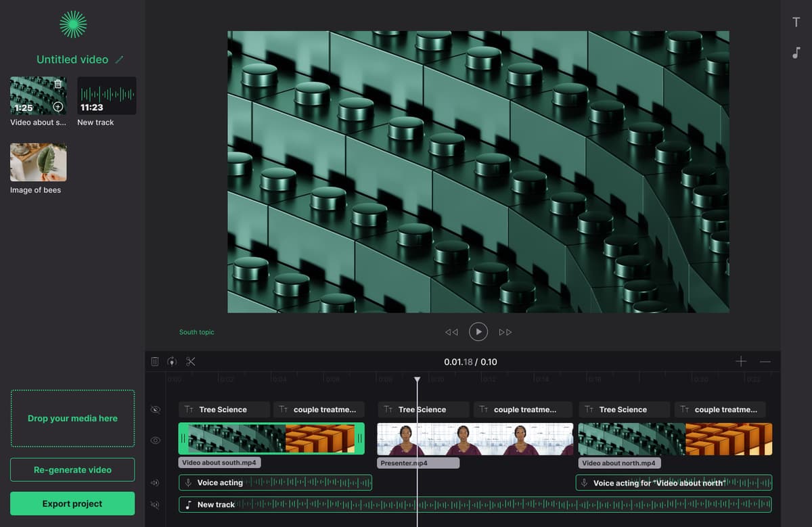Open the Text tool in right sidebar
Screen dimensions: 812x527
796,22
